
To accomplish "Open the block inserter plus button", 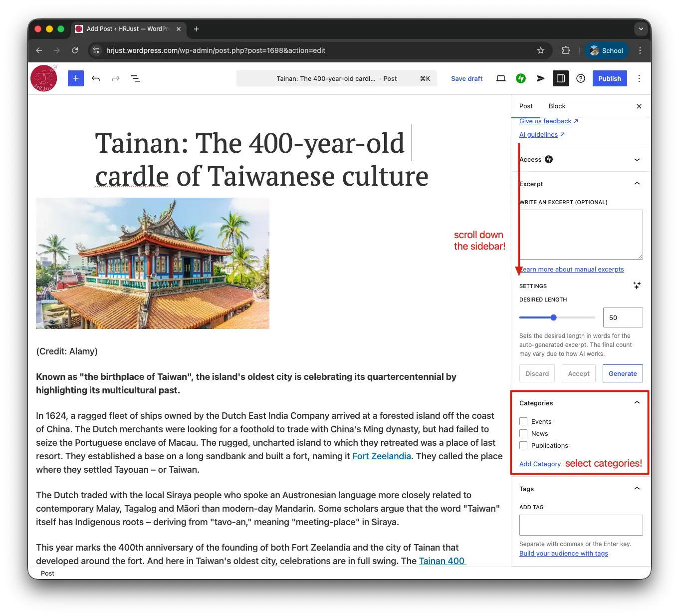I will click(x=75, y=78).
